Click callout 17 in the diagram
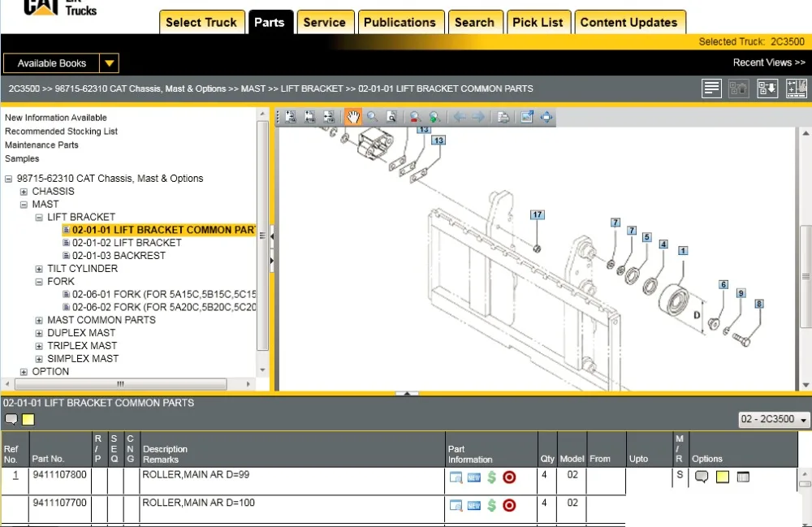This screenshot has height=527, width=812. pos(537,214)
